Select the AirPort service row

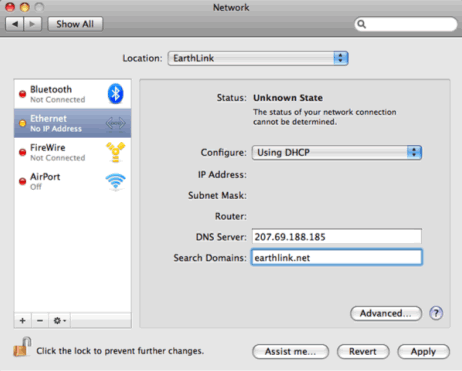pyautogui.click(x=73, y=181)
